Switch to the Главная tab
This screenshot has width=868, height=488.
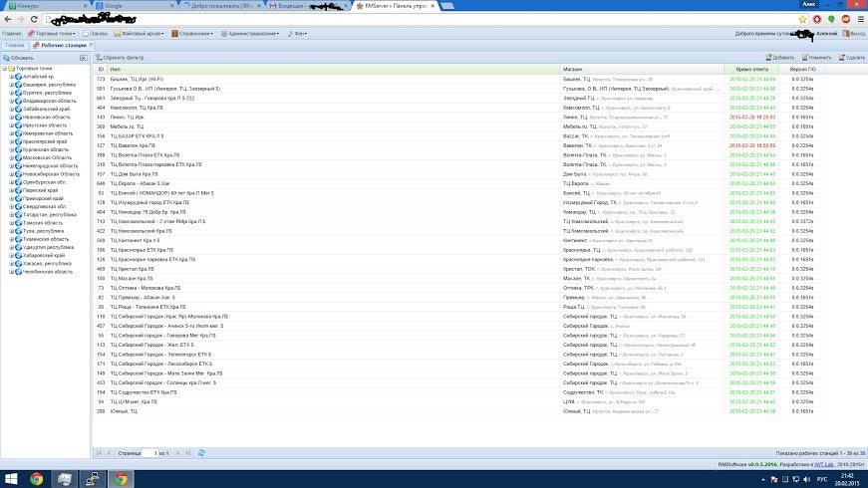click(x=15, y=46)
